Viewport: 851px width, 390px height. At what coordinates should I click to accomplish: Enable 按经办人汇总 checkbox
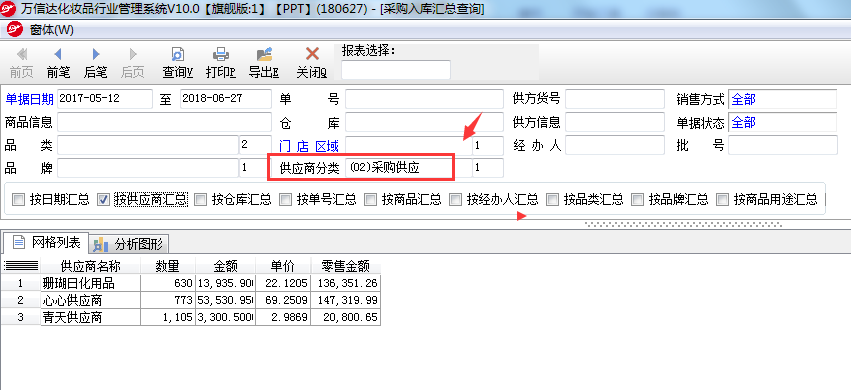[x=455, y=200]
